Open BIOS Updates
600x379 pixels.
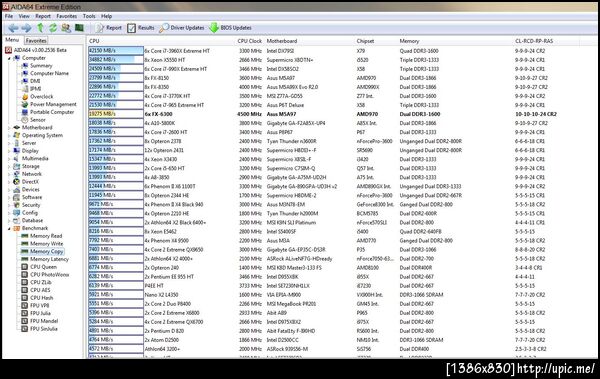tap(231, 28)
